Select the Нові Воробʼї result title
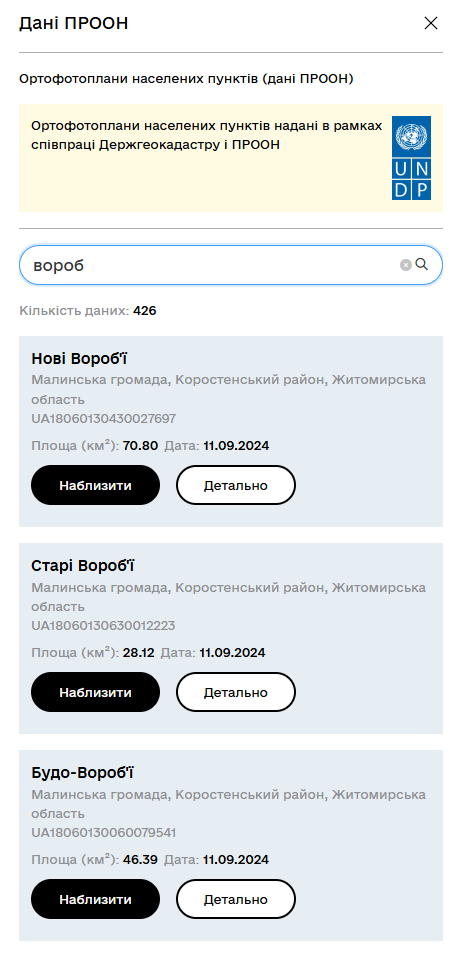This screenshot has height=960, width=462. coord(79,359)
